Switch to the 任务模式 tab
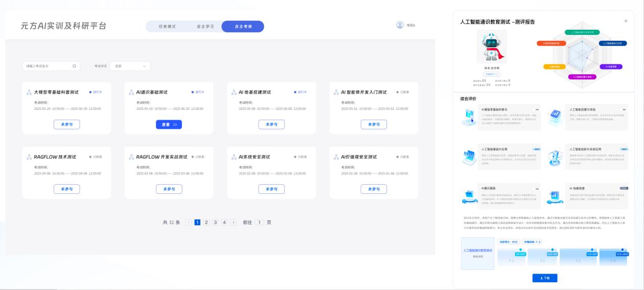The image size is (644, 290). click(x=167, y=27)
